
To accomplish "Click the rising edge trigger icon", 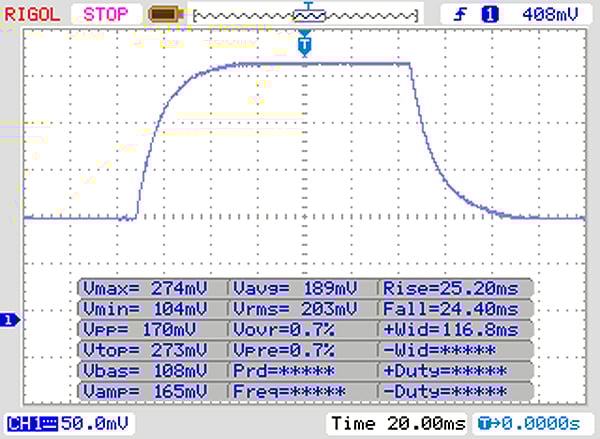I will click(460, 15).
